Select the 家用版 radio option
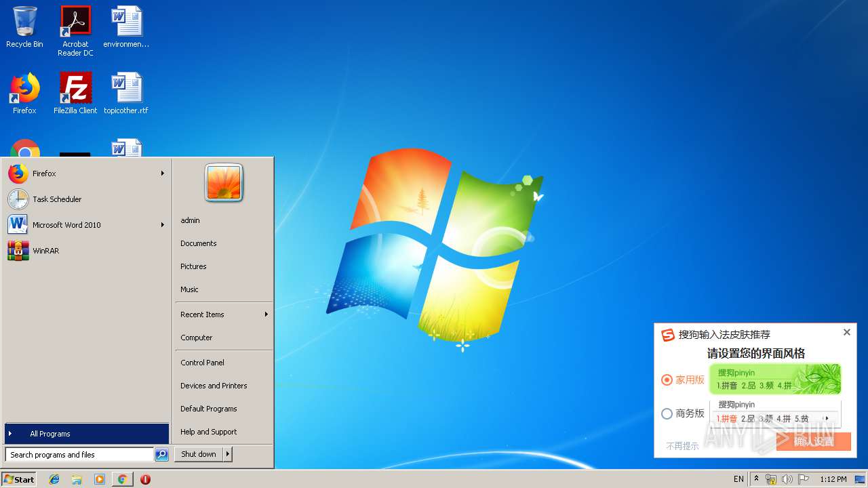The image size is (868, 488). click(x=667, y=380)
